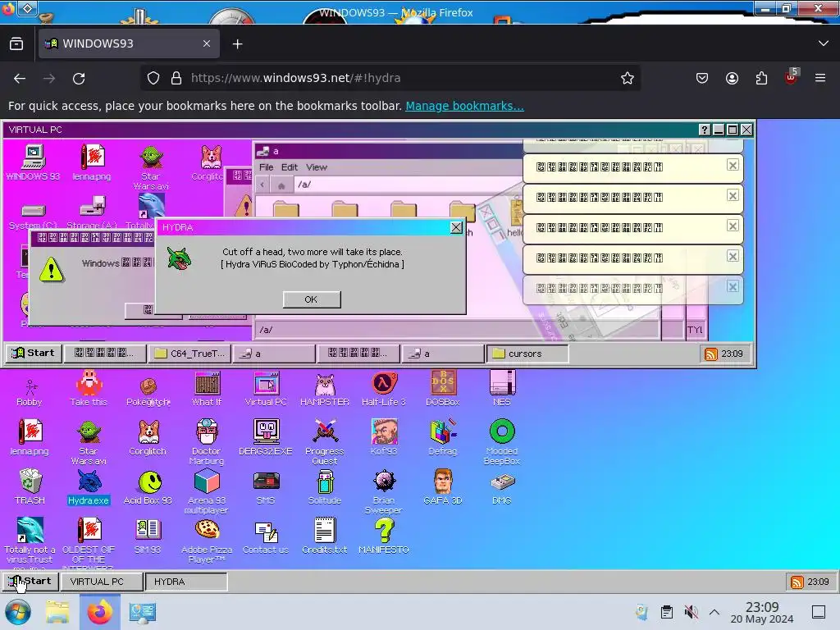840x630 pixels.
Task: Open the outer desktop's Corglitch icon
Action: pos(148,438)
